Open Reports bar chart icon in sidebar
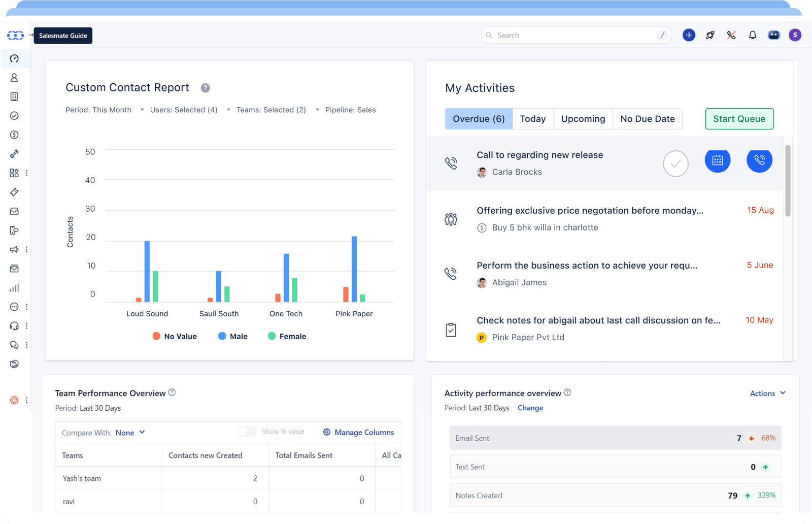This screenshot has width=812, height=524. (x=14, y=288)
